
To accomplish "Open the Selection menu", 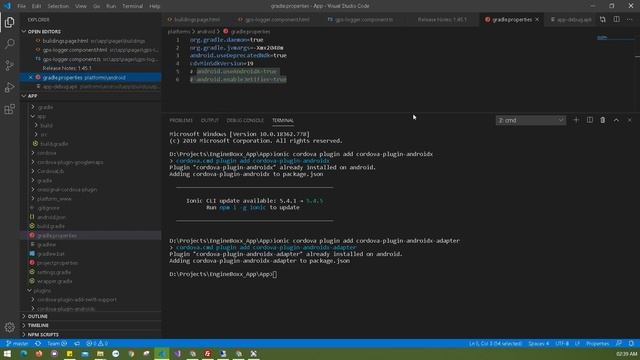I will click(x=58, y=6).
